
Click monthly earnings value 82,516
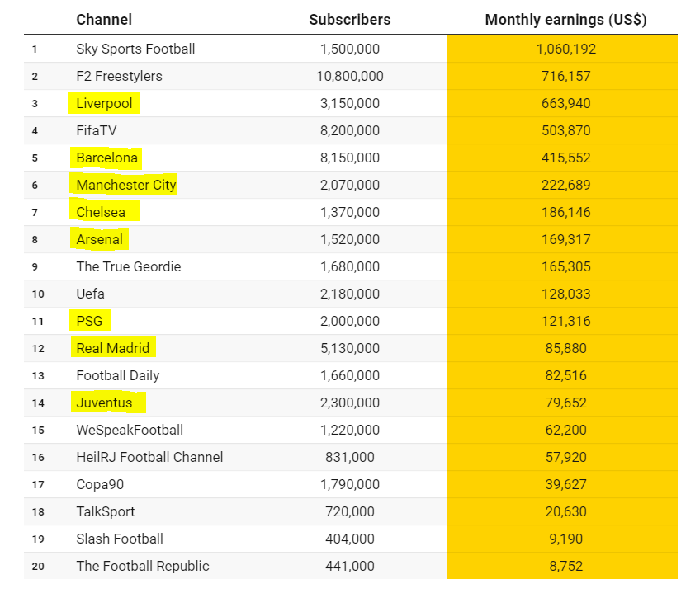(x=565, y=375)
